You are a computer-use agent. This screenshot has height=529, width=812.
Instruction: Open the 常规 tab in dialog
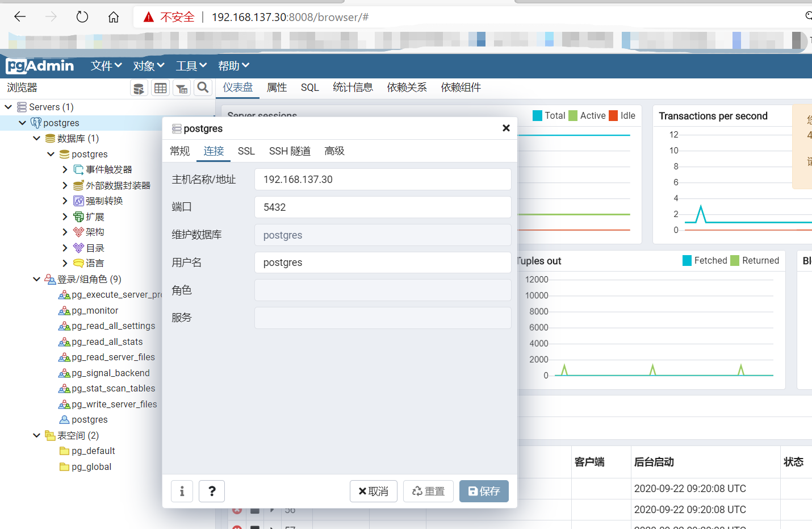[x=180, y=151]
